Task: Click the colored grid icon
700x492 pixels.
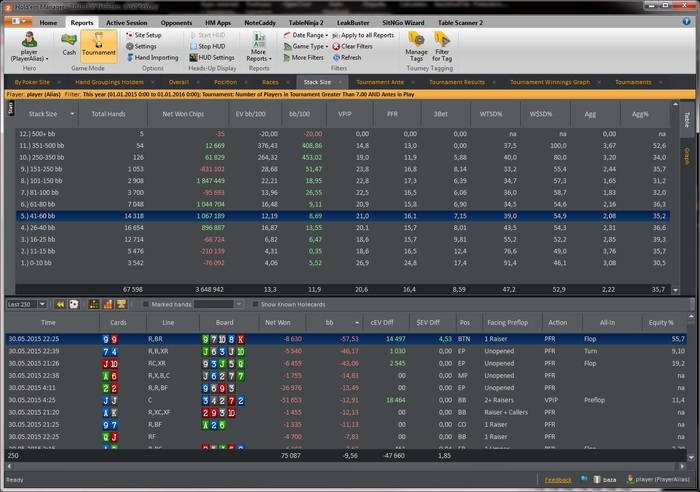Action: (94, 304)
